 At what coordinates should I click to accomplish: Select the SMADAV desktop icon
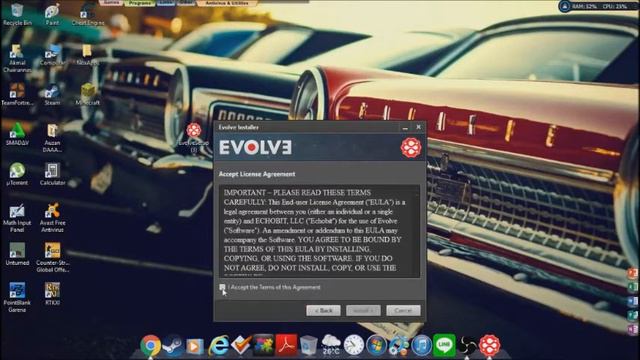(x=17, y=135)
